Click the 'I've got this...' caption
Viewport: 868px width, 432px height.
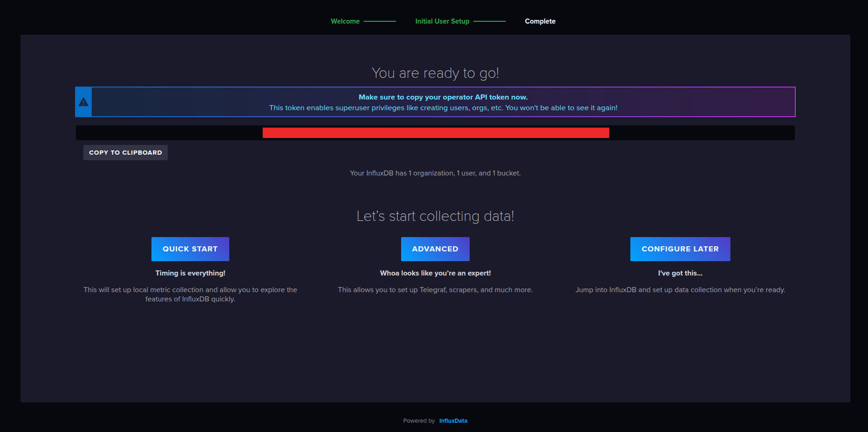(x=680, y=273)
